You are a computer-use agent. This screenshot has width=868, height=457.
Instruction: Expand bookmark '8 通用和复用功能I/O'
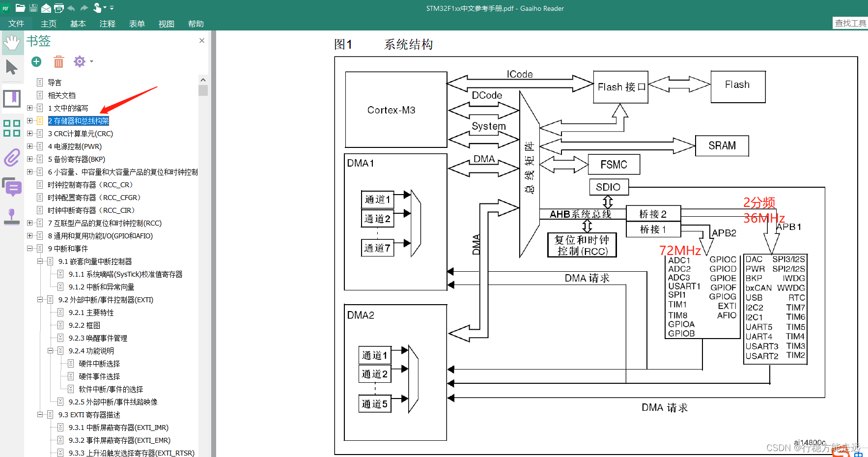(x=30, y=236)
